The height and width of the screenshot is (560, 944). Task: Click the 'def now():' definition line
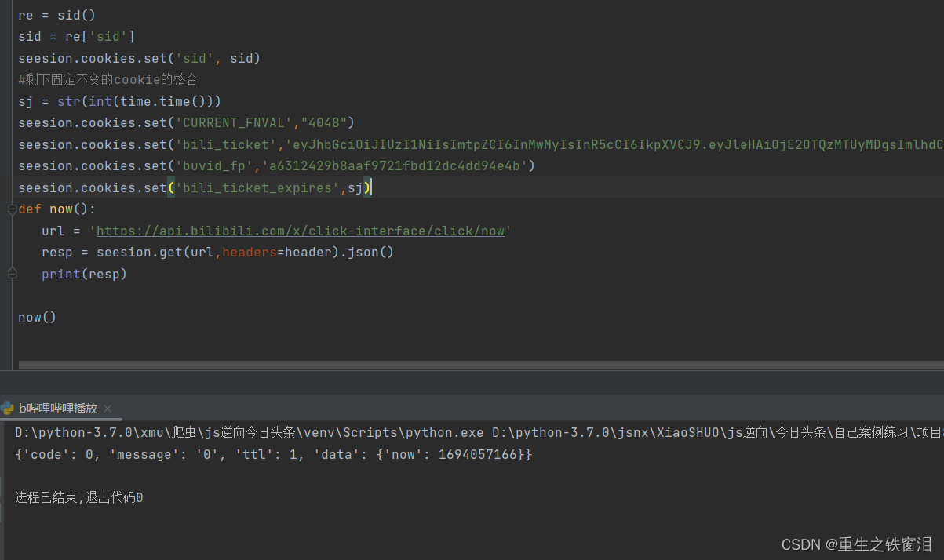pos(56,209)
